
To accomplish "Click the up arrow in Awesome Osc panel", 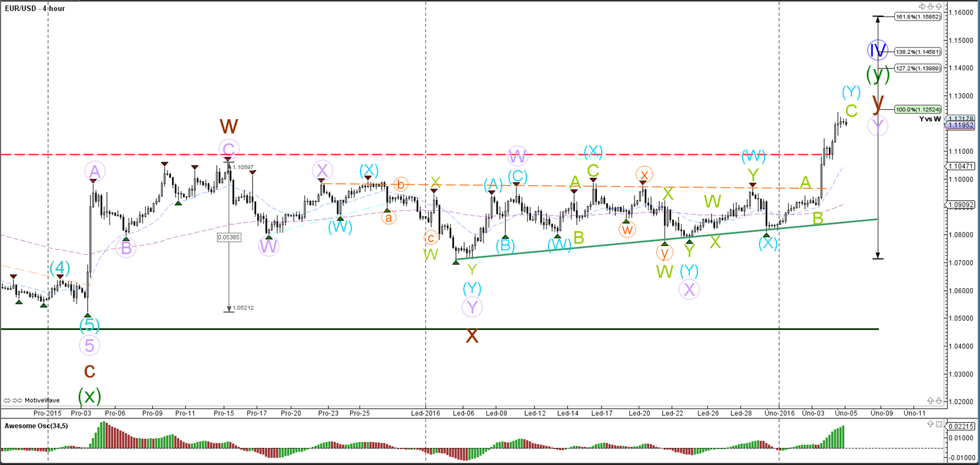I will (x=931, y=424).
